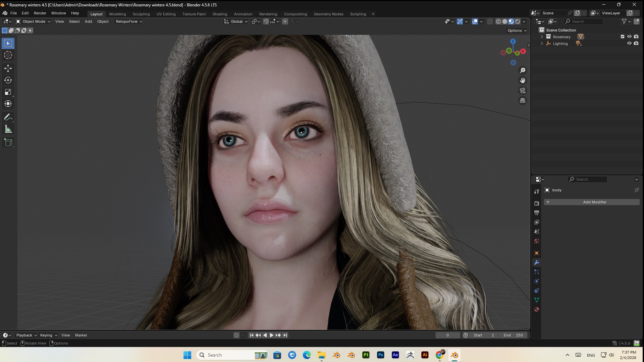Open the Tool properties tab

[537, 191]
